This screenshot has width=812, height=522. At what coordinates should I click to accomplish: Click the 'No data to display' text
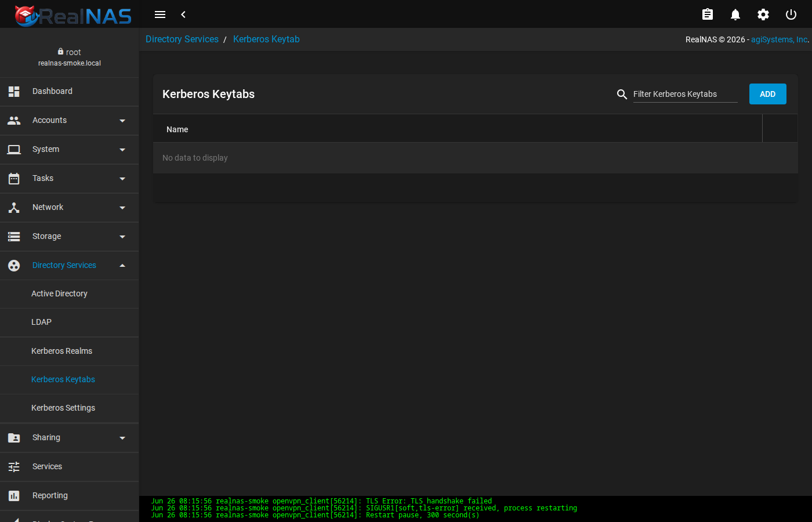195,158
